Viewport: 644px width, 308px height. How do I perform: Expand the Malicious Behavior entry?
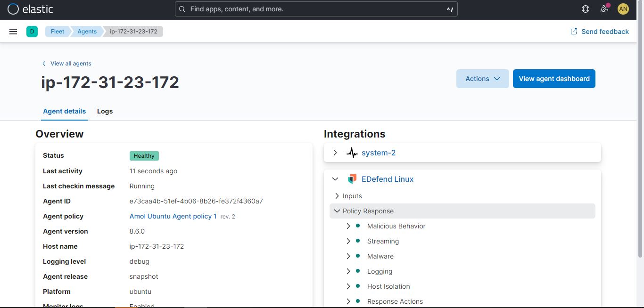click(x=348, y=226)
